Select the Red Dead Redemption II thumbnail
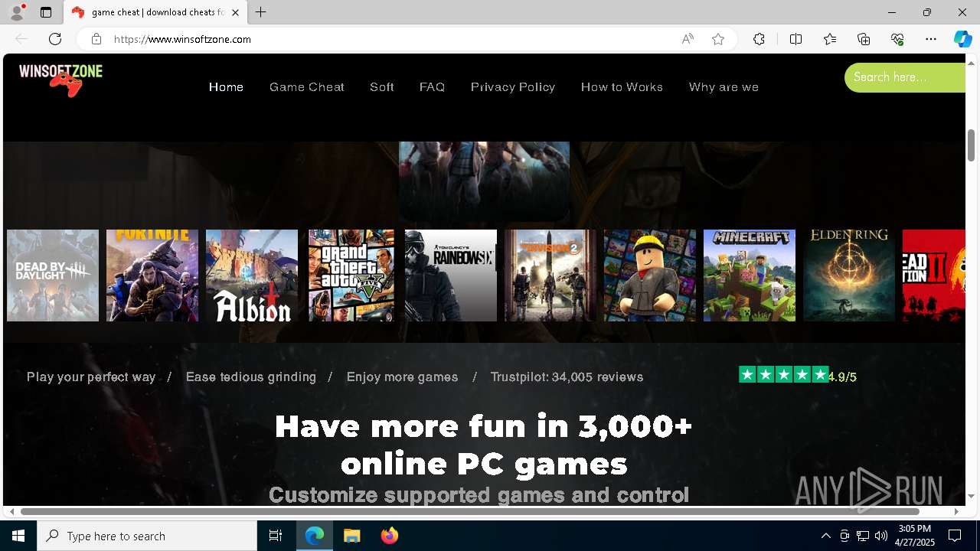Screen dimensions: 980x551 934,275
